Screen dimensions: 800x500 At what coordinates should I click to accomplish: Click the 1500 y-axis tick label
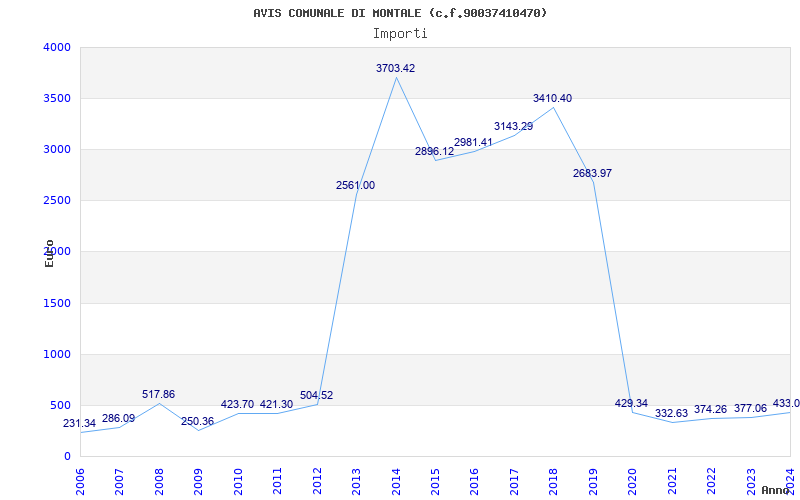click(x=57, y=304)
